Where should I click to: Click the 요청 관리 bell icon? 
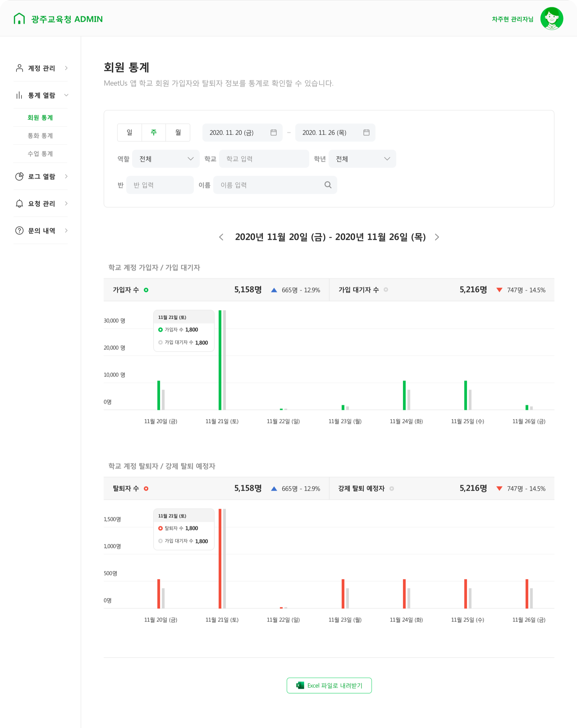click(20, 203)
